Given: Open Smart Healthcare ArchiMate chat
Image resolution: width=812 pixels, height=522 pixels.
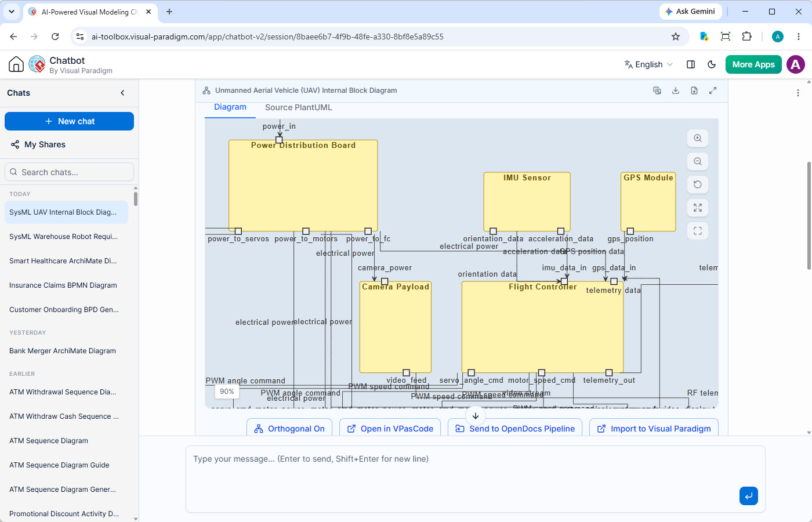Looking at the screenshot, I should [66, 261].
